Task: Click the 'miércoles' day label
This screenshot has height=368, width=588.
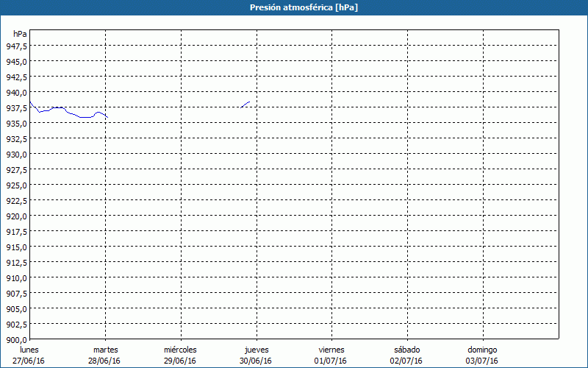Action: tap(180, 350)
